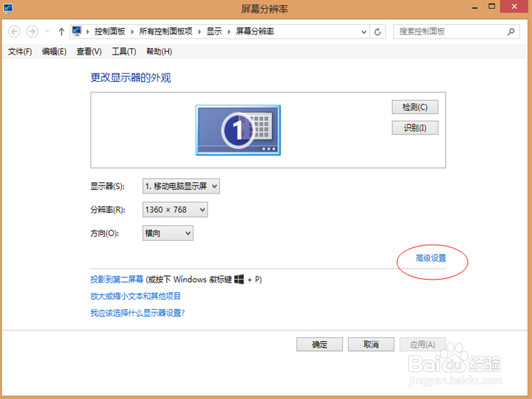The image size is (532, 399).
Task: Click the 确定 OK button
Action: pos(320,344)
